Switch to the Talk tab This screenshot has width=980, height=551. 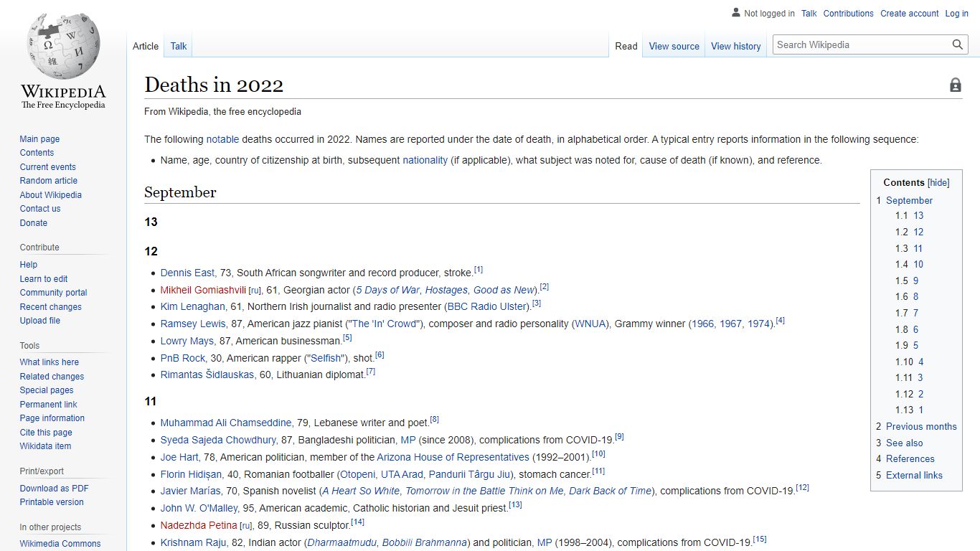point(179,46)
